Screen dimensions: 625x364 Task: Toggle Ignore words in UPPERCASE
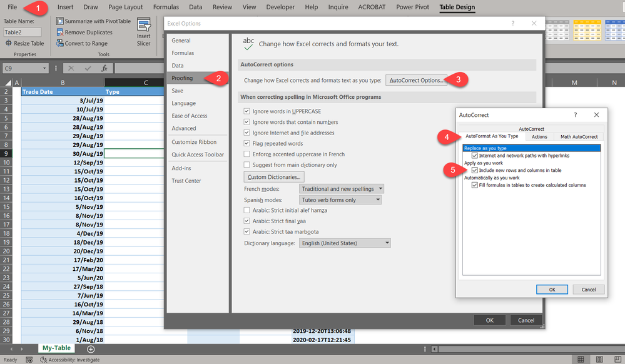246,111
